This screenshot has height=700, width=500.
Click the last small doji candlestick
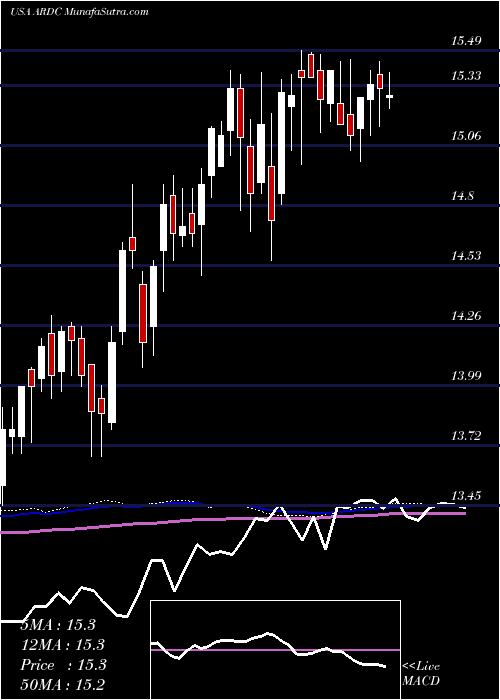[390, 96]
